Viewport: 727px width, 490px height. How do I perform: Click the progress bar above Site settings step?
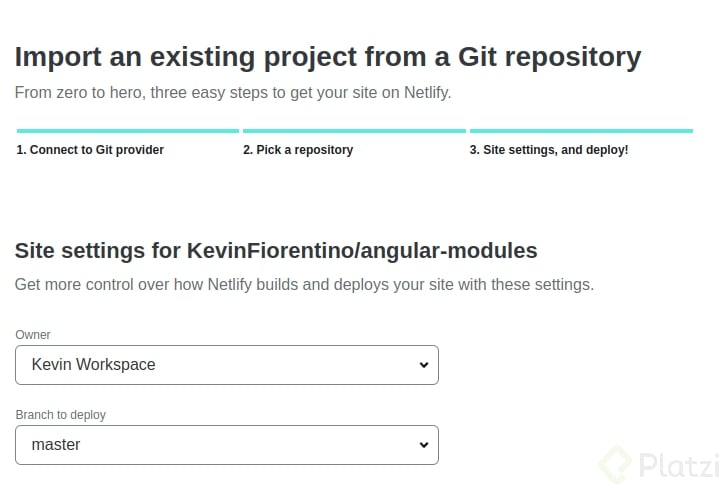581,131
